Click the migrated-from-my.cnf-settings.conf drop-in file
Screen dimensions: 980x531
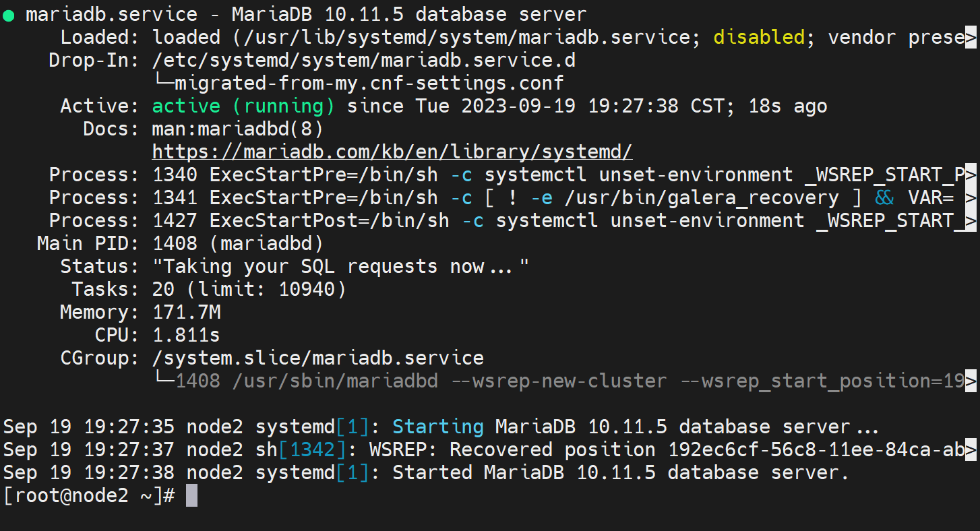(x=369, y=84)
